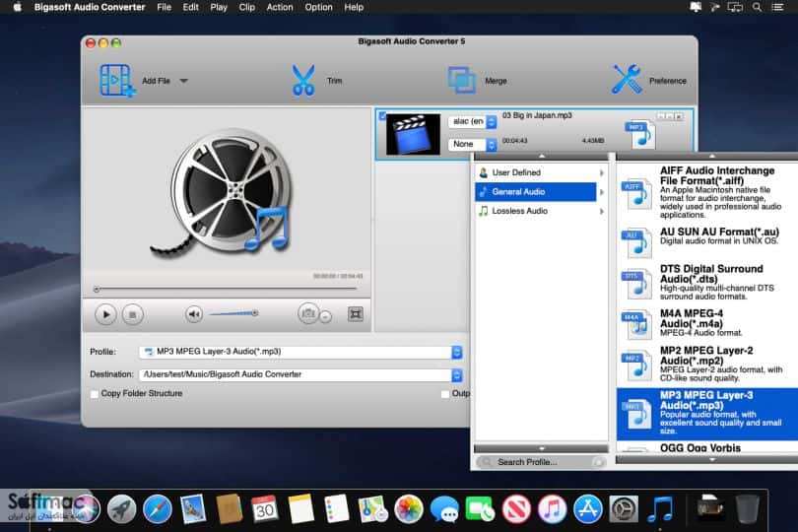Open the Clip menu

(247, 7)
